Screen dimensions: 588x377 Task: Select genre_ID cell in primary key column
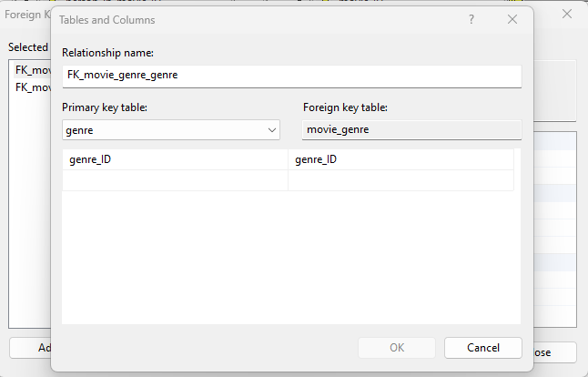(x=175, y=159)
